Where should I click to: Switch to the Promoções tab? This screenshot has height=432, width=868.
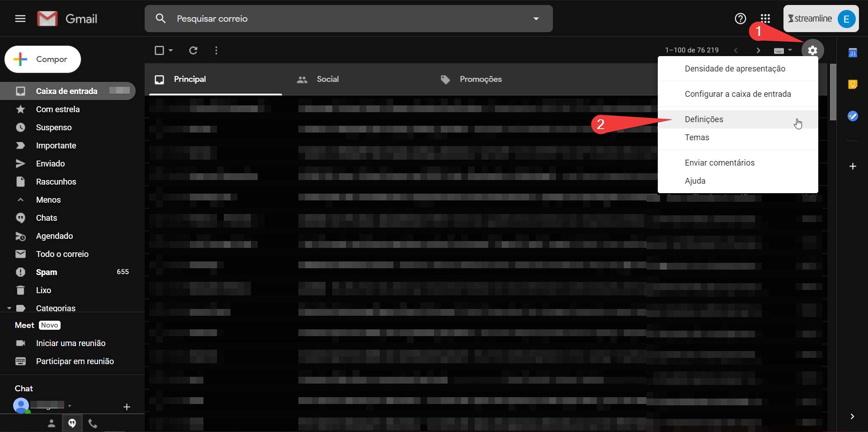(480, 79)
